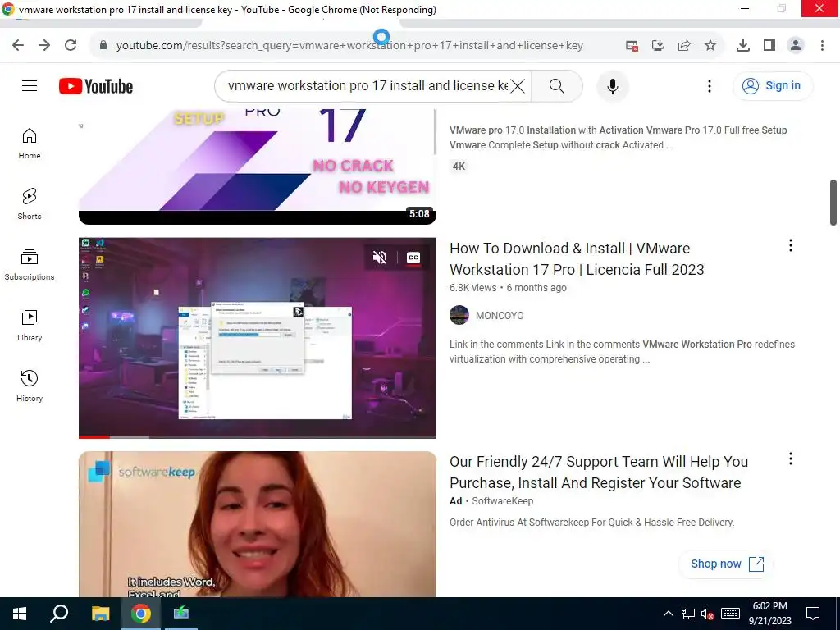Open more options for MONCOYO video
840x630 pixels.
(790, 245)
